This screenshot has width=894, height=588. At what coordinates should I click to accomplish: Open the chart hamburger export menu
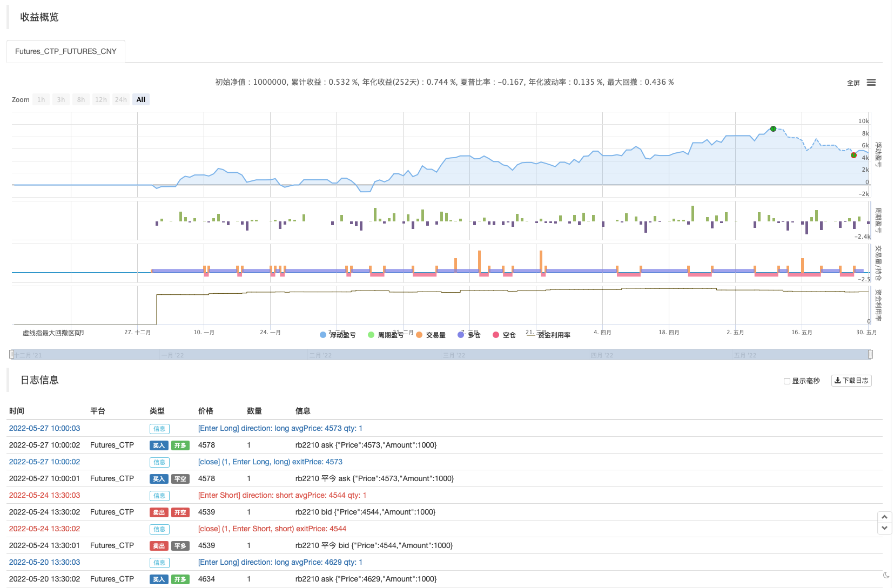coord(871,83)
